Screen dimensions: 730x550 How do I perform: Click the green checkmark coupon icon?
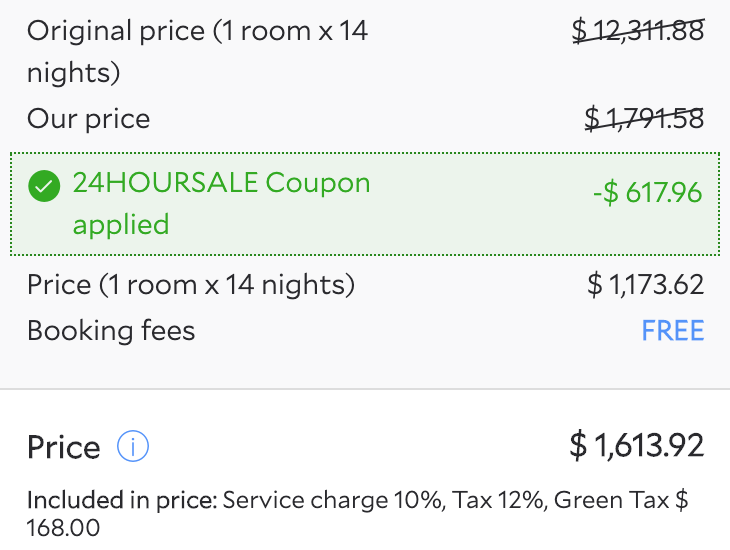click(44, 185)
